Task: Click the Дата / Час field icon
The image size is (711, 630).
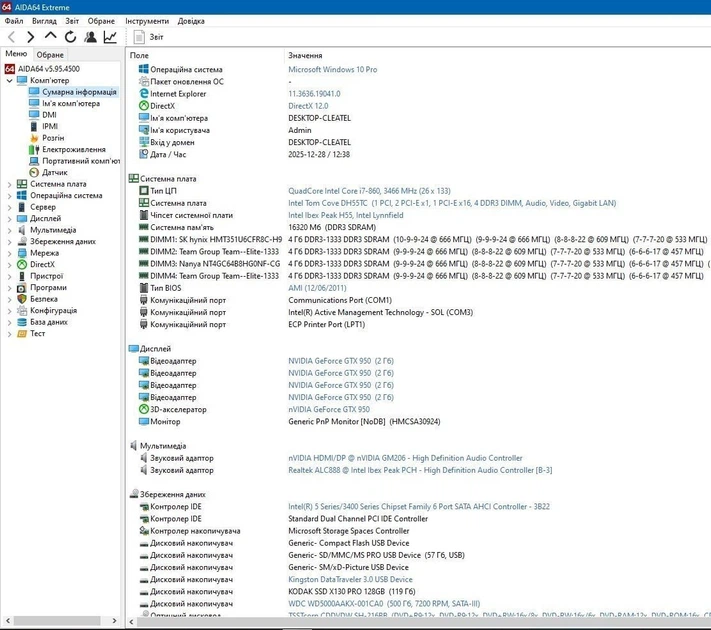Action: (144, 154)
